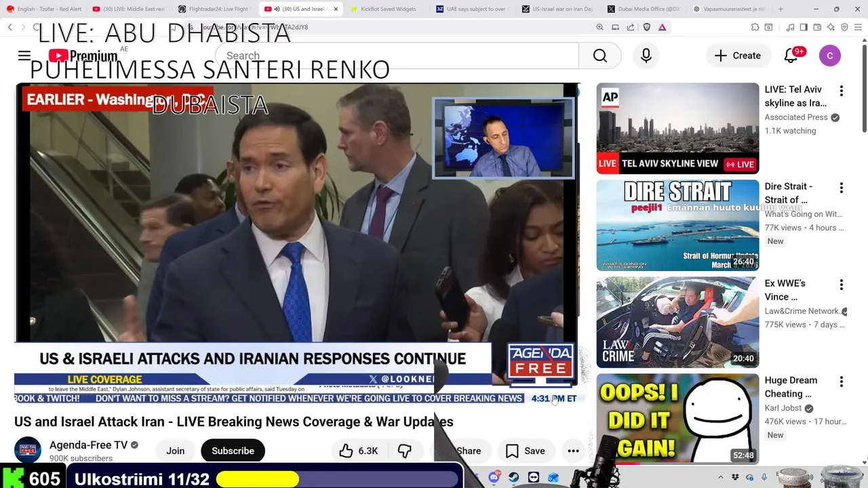Go to YouTube Premium home logo

[83, 56]
